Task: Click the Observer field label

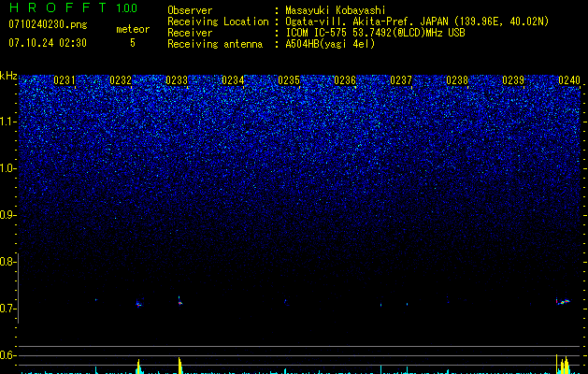Action: 190,10
